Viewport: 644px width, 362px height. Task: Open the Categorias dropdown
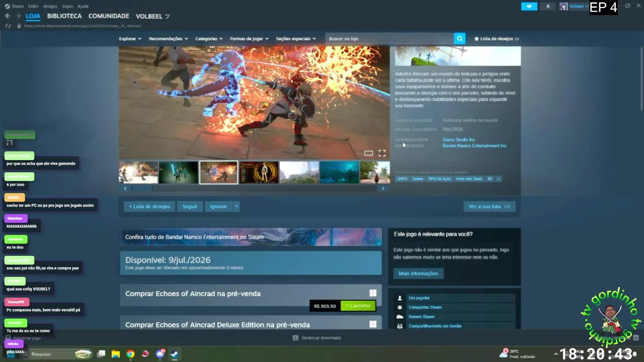(209, 39)
